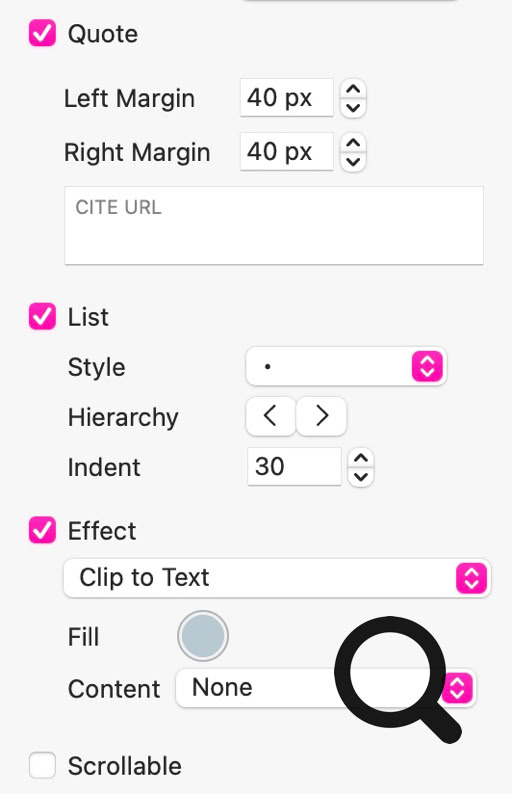Focus the CITE URL text box
The image size is (512, 794).
[274, 225]
